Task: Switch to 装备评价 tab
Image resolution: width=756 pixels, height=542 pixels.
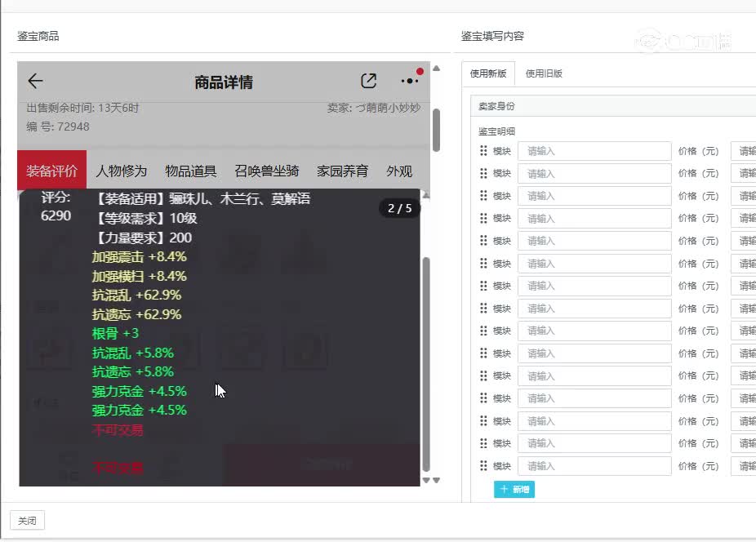Action: coord(52,171)
